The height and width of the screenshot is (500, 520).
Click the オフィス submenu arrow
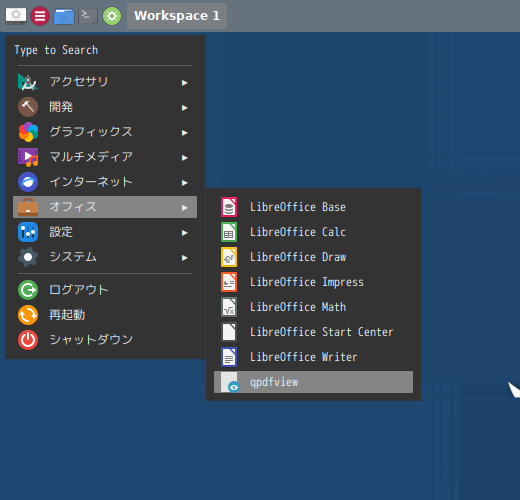point(184,208)
